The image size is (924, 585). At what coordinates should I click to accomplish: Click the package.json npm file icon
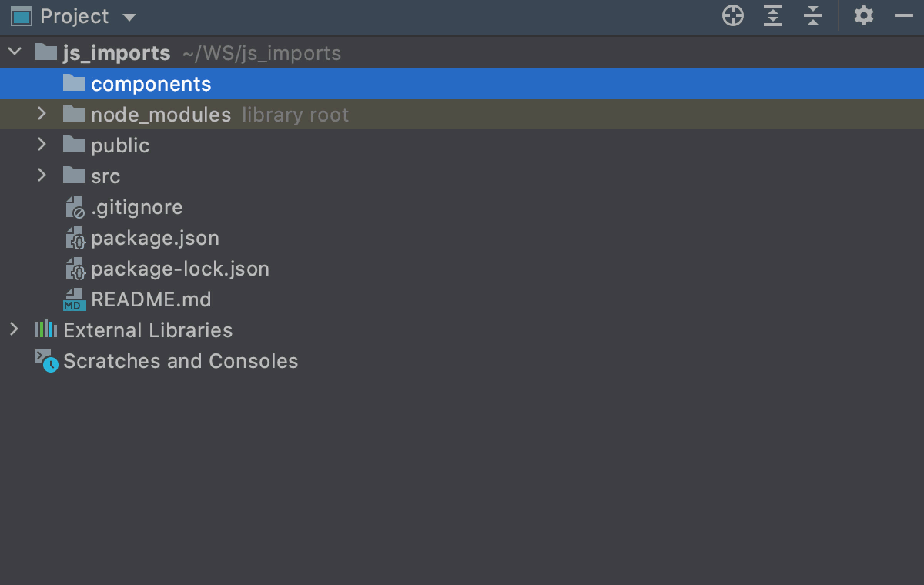(73, 237)
